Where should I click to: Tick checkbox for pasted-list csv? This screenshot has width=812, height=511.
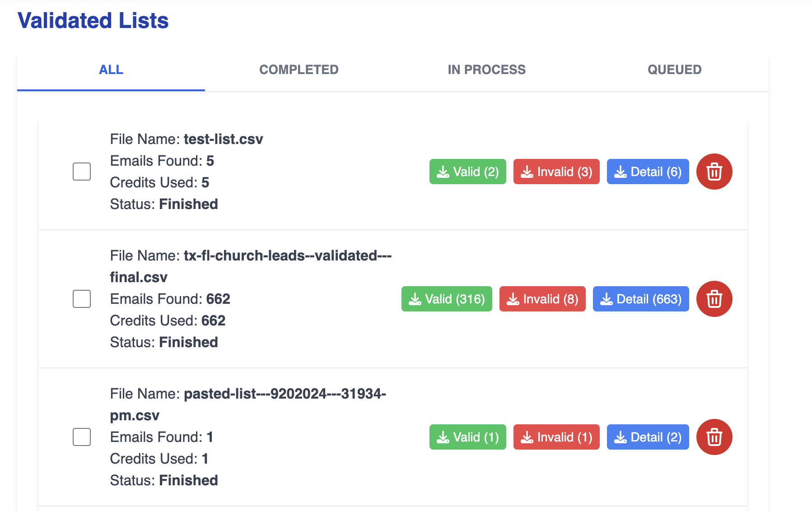pos(82,437)
